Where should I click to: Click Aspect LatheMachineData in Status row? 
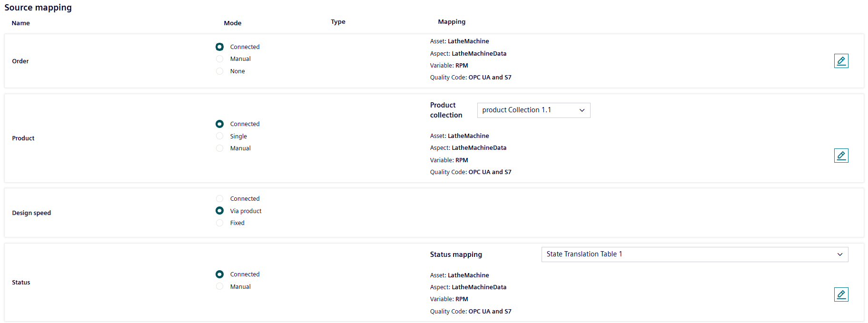point(468,287)
